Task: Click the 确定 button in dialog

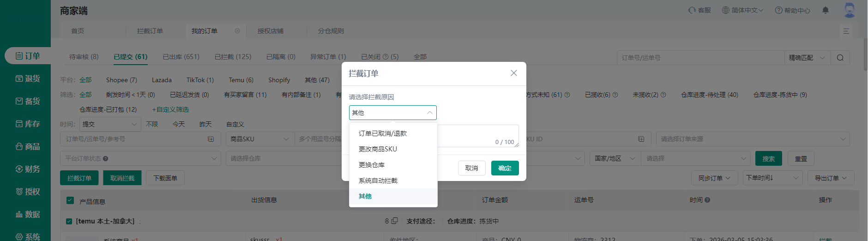Action: 505,168
